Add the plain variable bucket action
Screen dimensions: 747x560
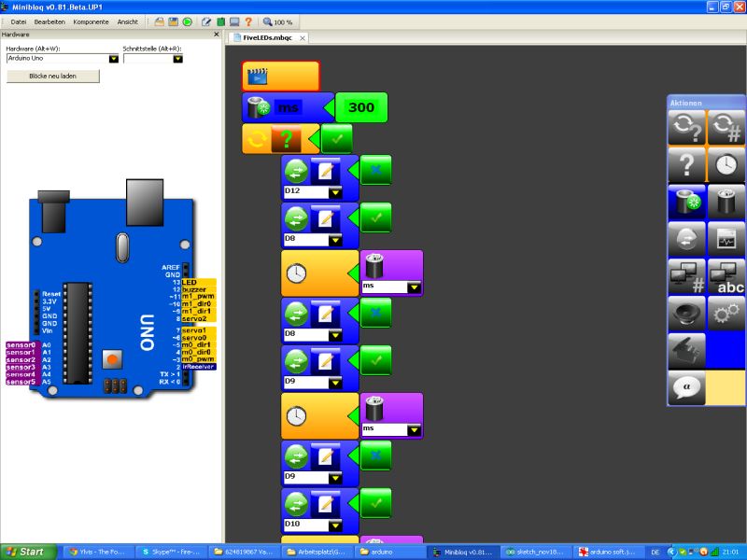(726, 202)
